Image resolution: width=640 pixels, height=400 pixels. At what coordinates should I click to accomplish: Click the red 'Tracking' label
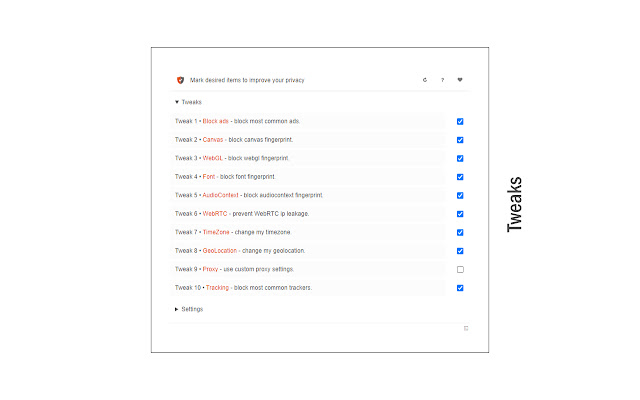pyautogui.click(x=217, y=288)
